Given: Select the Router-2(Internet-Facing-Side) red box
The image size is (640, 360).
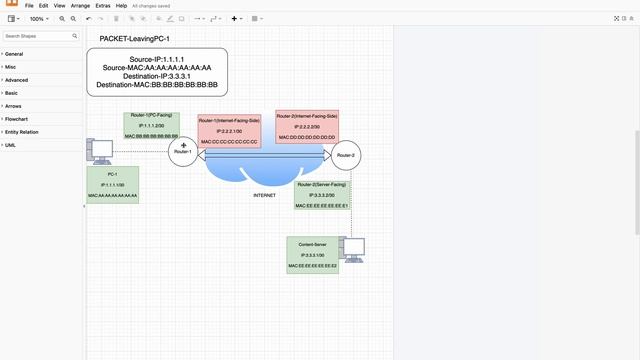Looking at the screenshot, I should pyautogui.click(x=307, y=127).
